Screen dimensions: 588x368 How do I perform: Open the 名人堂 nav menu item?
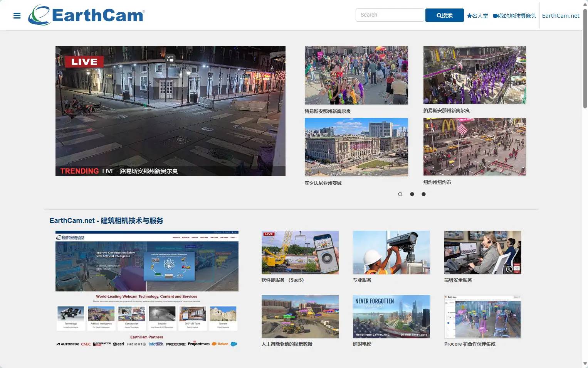coord(480,16)
